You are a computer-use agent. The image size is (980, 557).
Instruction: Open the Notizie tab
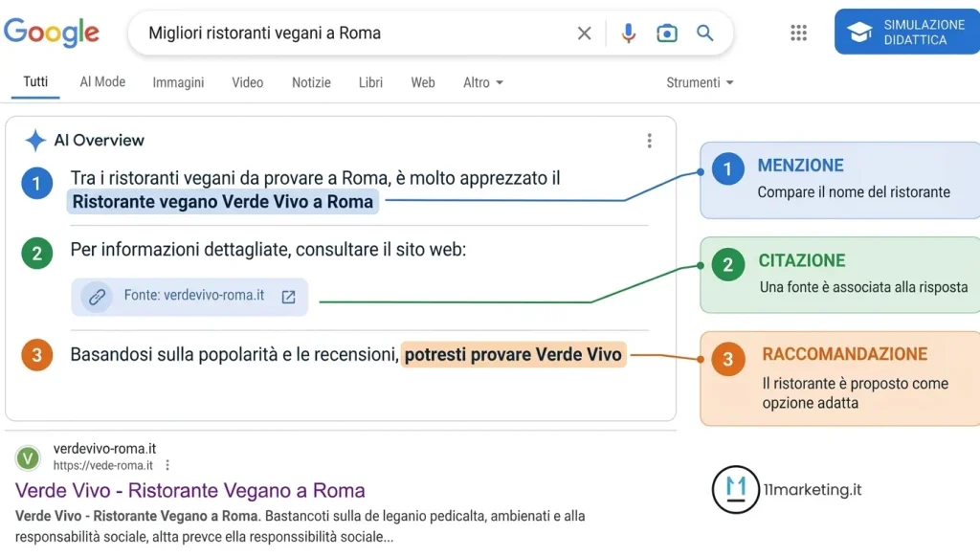click(x=311, y=82)
